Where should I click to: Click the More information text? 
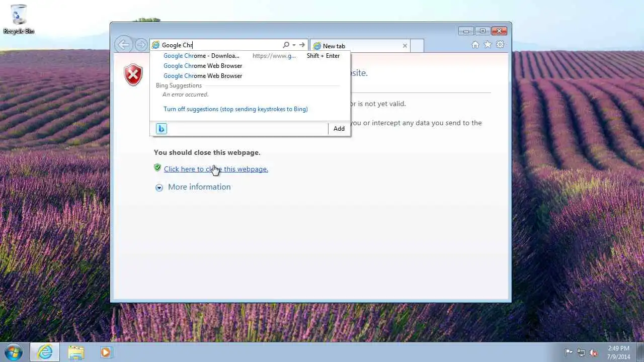point(199,187)
